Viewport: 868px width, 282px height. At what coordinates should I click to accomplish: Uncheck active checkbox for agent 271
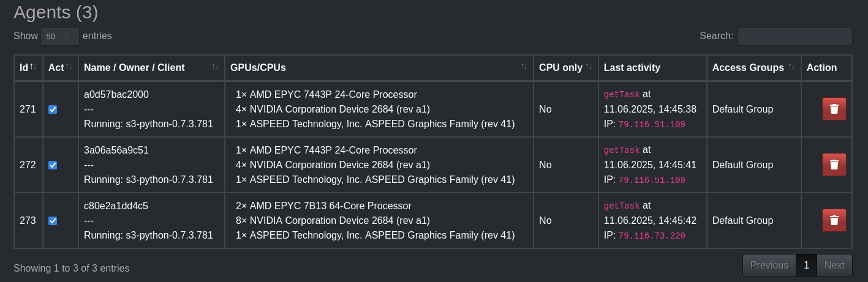[x=53, y=109]
